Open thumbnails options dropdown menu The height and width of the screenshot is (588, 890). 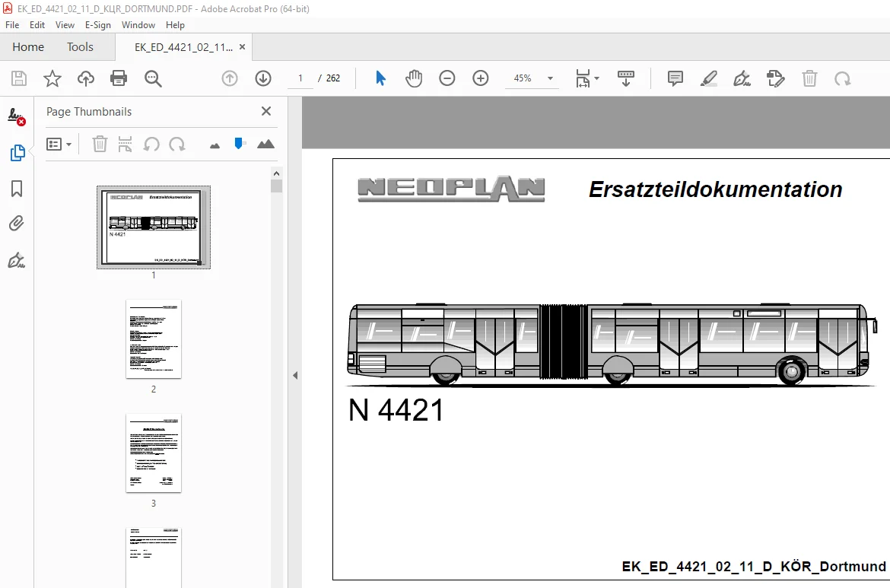(59, 145)
